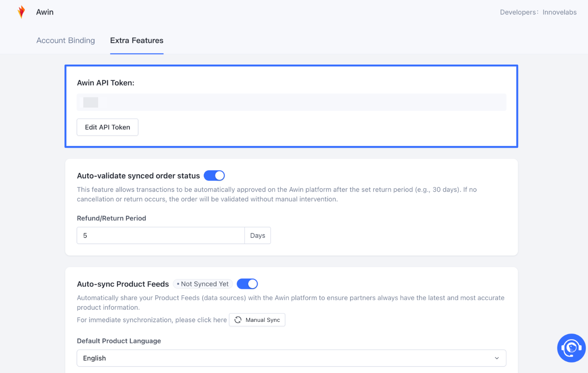
Task: Click the Not Synced Yet status badge
Action: [x=203, y=284]
